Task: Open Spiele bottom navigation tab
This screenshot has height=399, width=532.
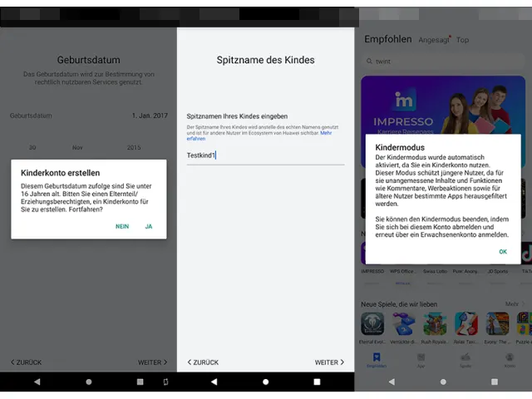Action: (465, 360)
